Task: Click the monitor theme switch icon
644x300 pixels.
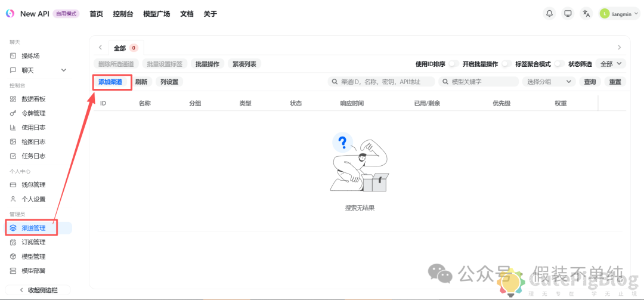Action: point(568,14)
